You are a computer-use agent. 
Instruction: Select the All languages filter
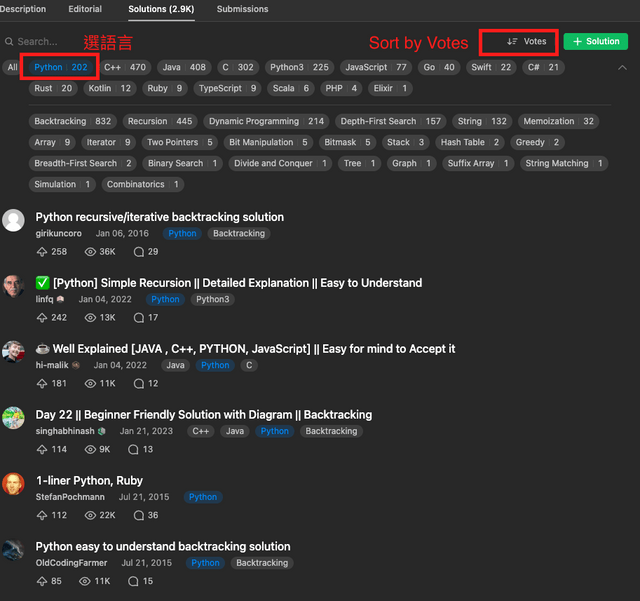[x=13, y=67]
